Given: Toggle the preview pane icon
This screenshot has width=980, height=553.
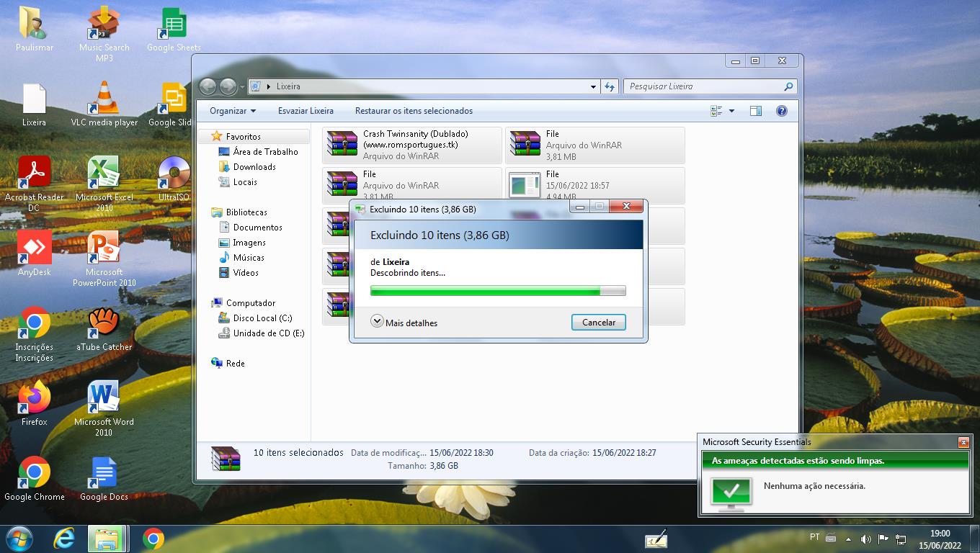Looking at the screenshot, I should [755, 111].
